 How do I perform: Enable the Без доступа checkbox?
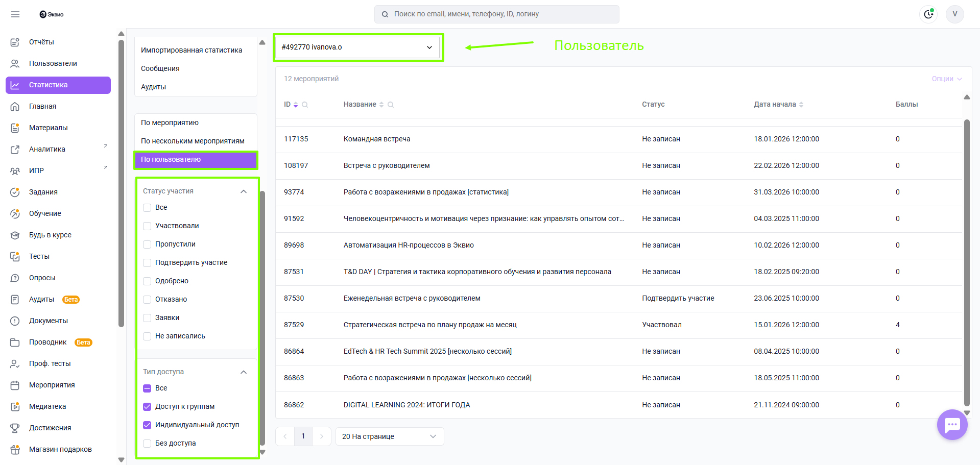(147, 444)
